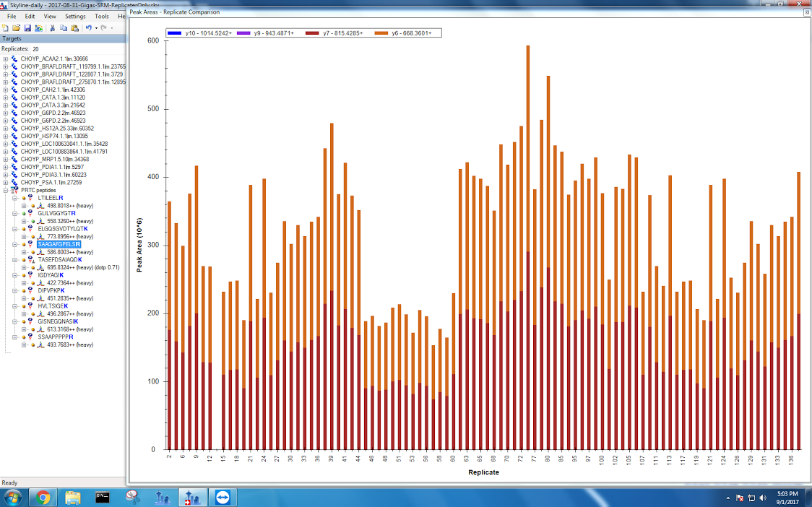Click the Paste clipboard icon
This screenshot has width=812, height=507.
tap(74, 28)
